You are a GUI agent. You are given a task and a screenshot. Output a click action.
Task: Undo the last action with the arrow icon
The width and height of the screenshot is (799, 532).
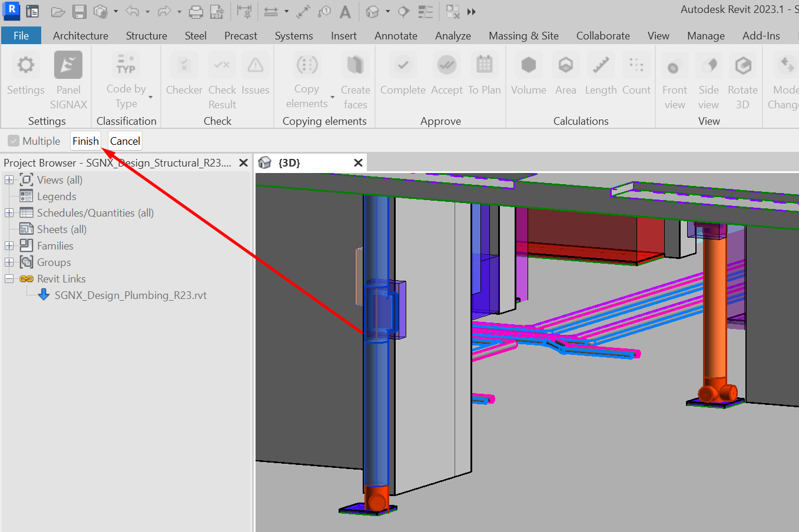click(132, 12)
